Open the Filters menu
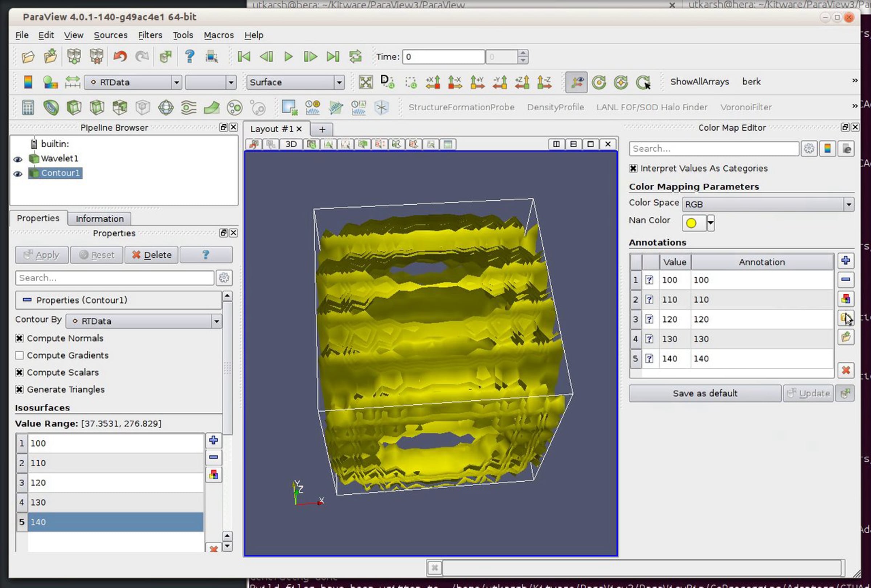This screenshot has height=588, width=871. [x=150, y=35]
